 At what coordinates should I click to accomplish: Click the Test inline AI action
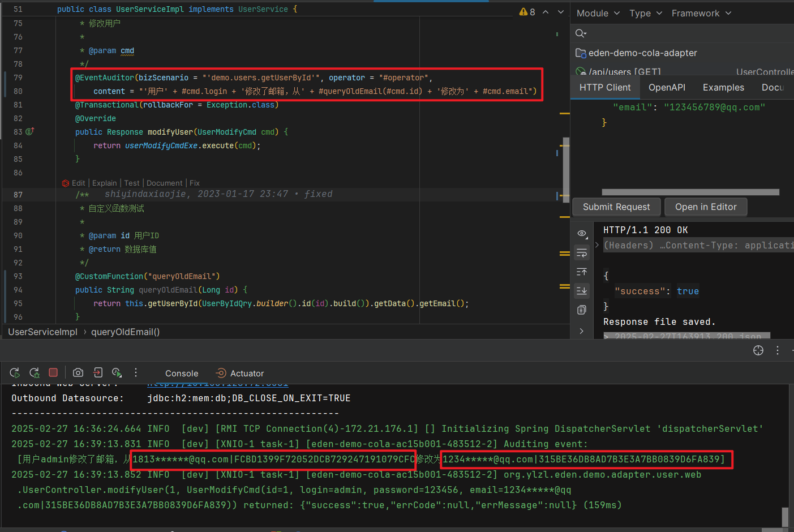point(132,183)
